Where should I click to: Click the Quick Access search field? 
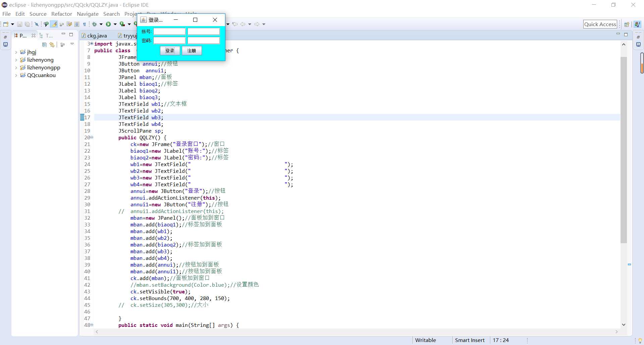tap(600, 24)
